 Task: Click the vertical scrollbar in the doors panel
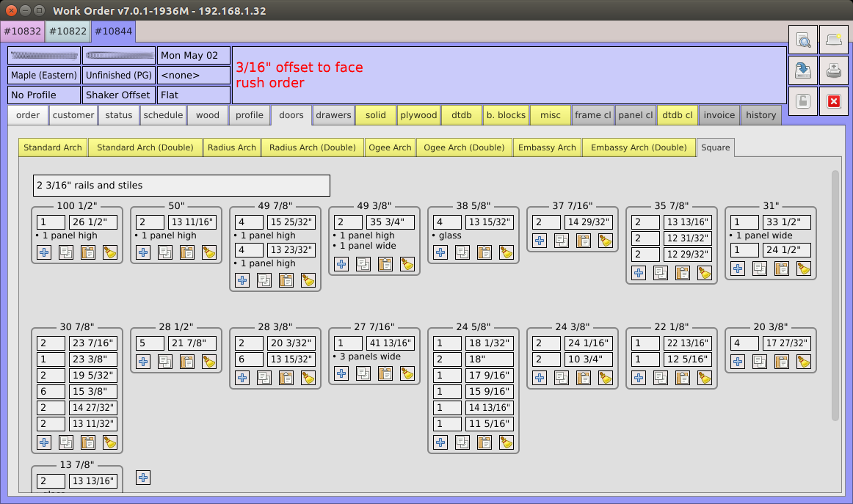pyautogui.click(x=835, y=293)
